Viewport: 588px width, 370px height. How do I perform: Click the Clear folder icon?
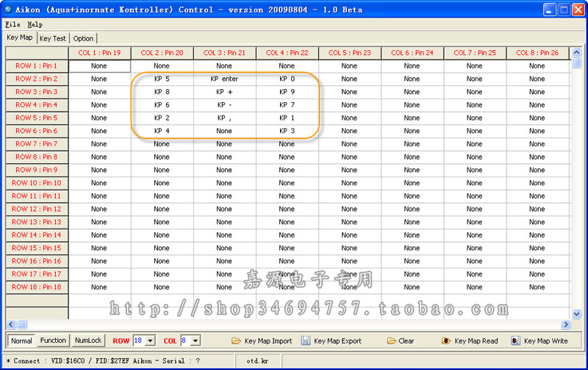pyautogui.click(x=392, y=341)
